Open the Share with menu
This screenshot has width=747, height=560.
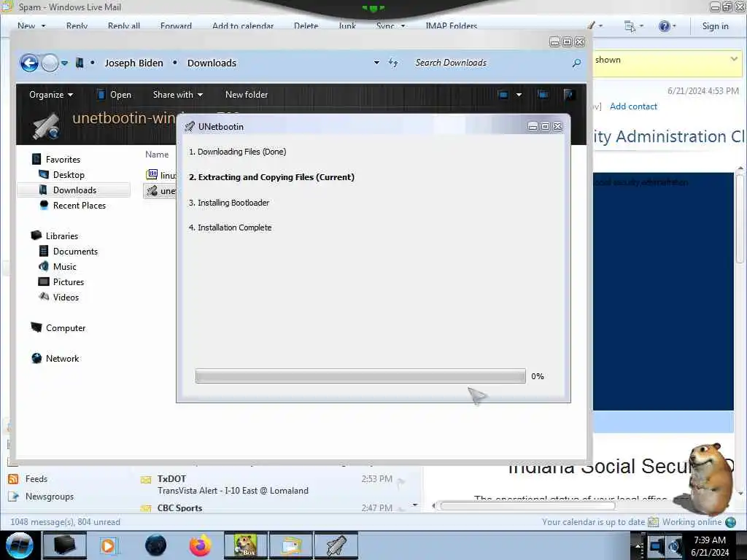pyautogui.click(x=178, y=95)
